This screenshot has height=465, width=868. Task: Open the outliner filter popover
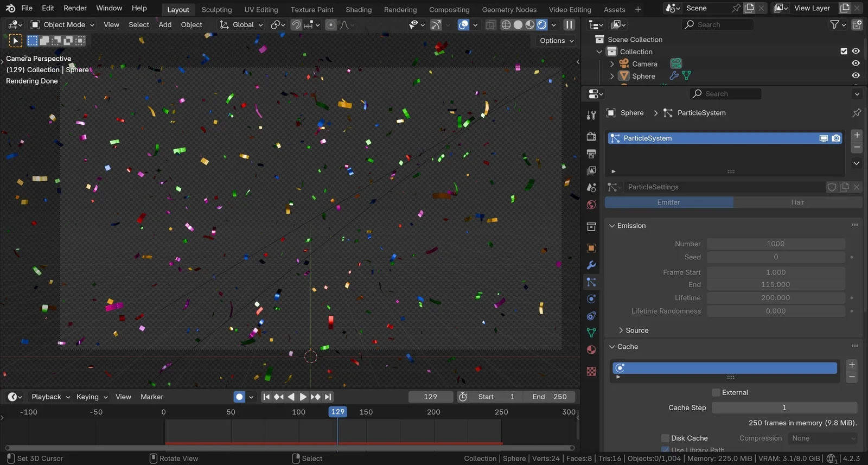point(838,24)
